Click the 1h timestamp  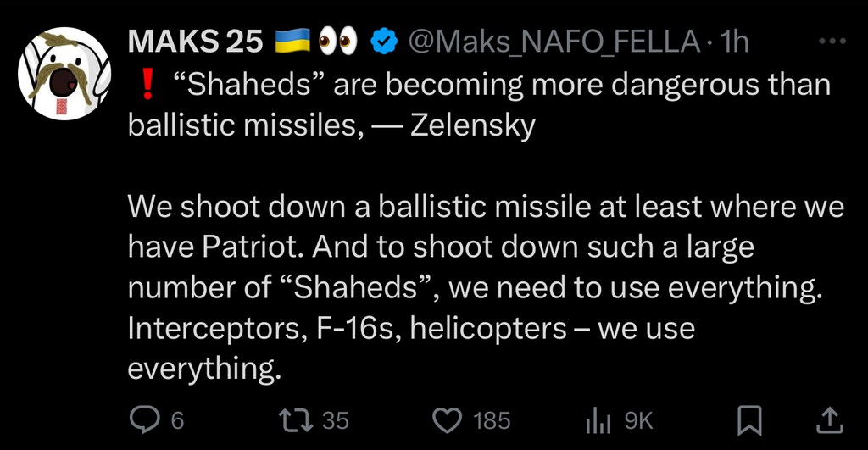(x=734, y=42)
